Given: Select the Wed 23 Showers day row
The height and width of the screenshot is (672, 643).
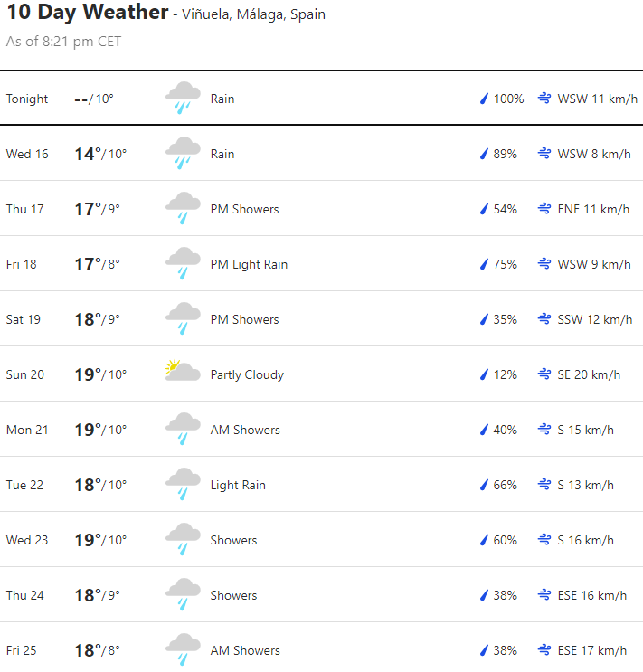Looking at the screenshot, I should pyautogui.click(x=321, y=540).
